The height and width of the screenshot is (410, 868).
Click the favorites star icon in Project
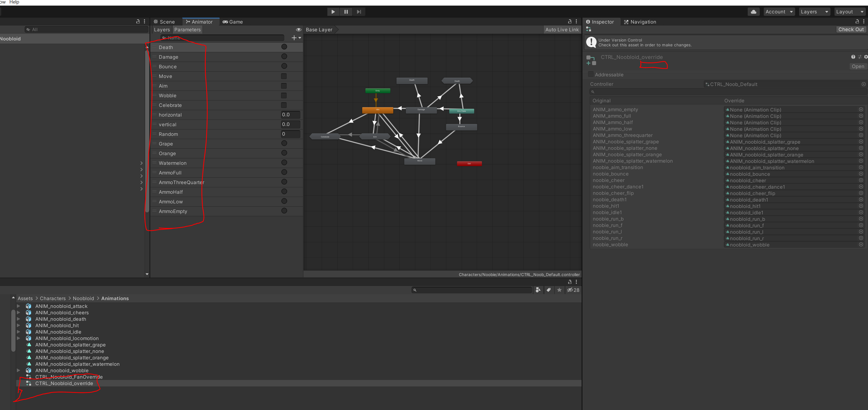(559, 290)
